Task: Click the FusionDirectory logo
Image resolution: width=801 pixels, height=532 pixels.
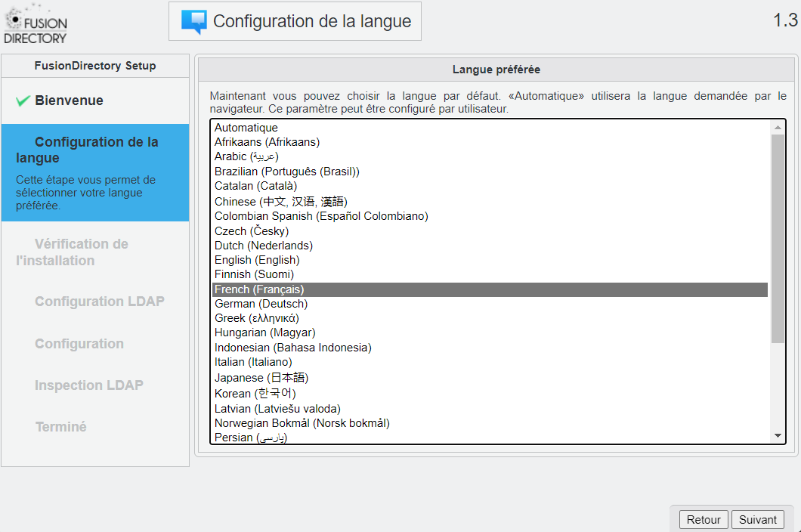Action: click(36, 24)
